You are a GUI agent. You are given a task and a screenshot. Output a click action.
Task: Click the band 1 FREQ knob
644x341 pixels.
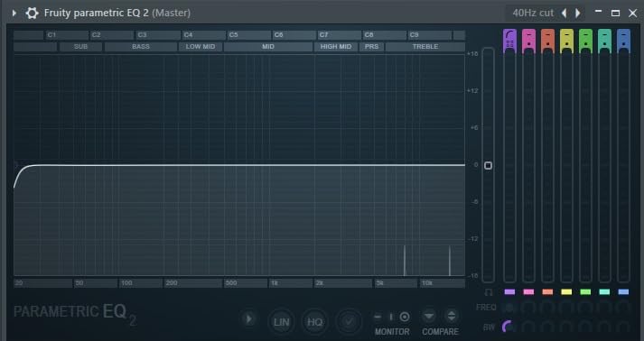pos(509,308)
